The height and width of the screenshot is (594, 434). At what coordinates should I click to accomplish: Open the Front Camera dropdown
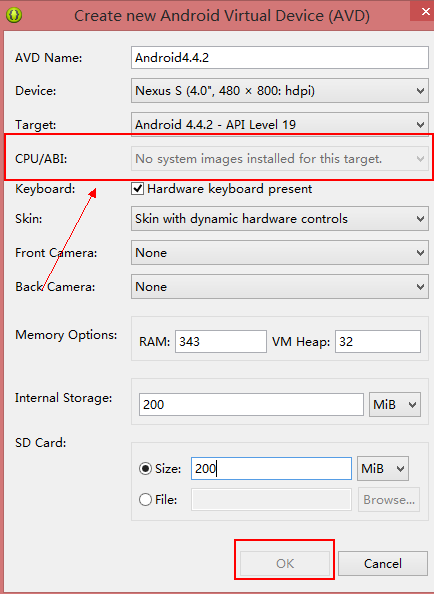tap(280, 252)
